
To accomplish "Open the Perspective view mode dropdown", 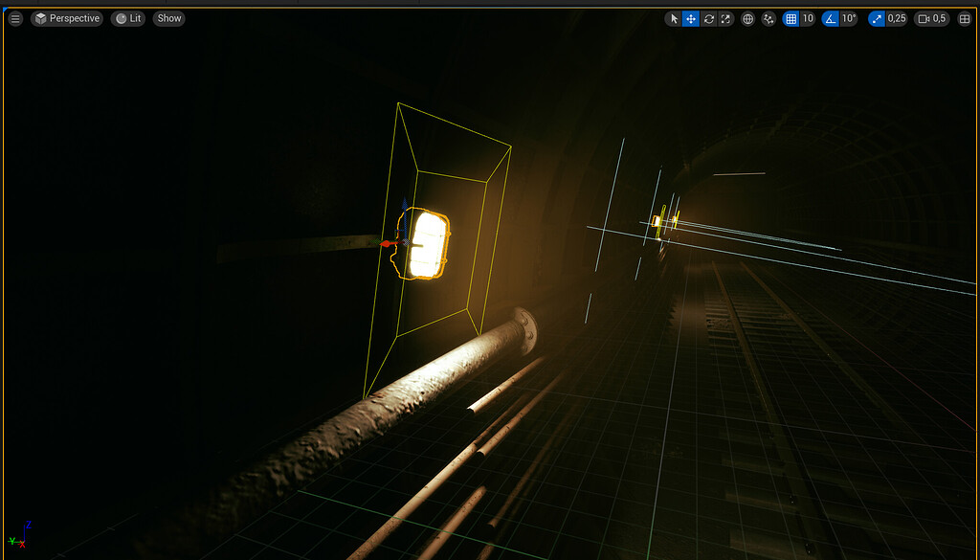I will pos(66,18).
